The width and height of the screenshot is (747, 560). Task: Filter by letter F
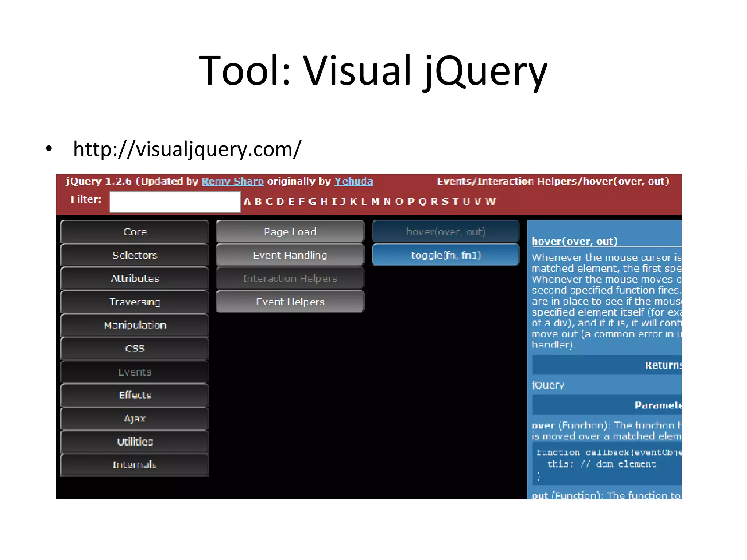pos(302,202)
